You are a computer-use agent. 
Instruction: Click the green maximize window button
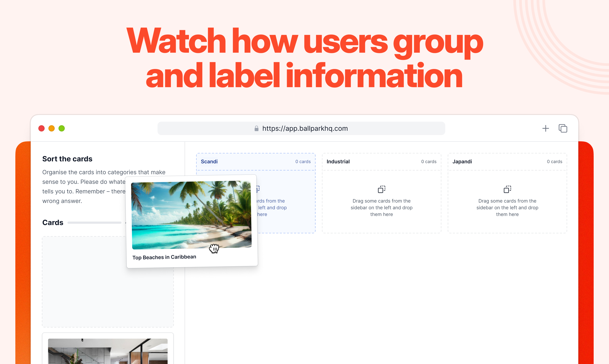click(x=61, y=128)
